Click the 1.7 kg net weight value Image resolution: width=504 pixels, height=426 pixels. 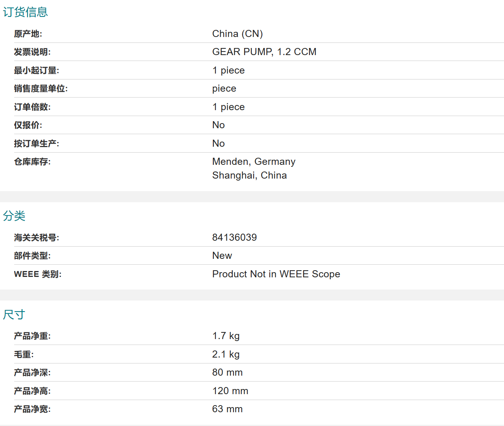(x=226, y=336)
